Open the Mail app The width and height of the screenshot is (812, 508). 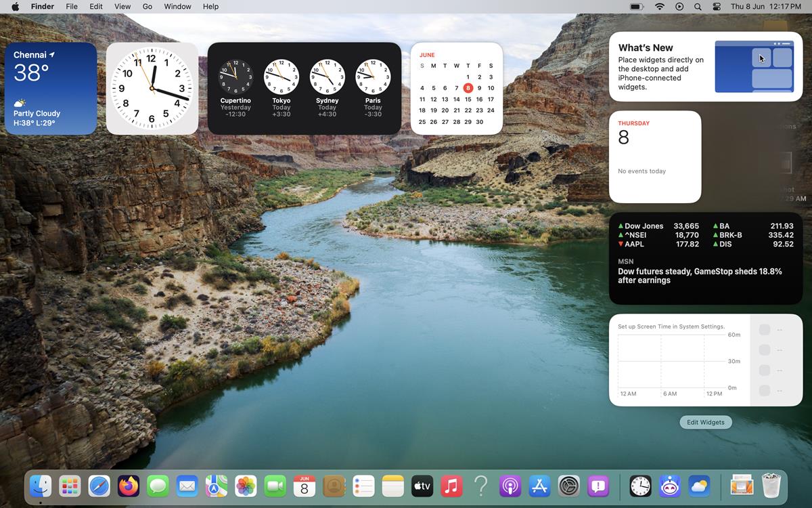187,486
